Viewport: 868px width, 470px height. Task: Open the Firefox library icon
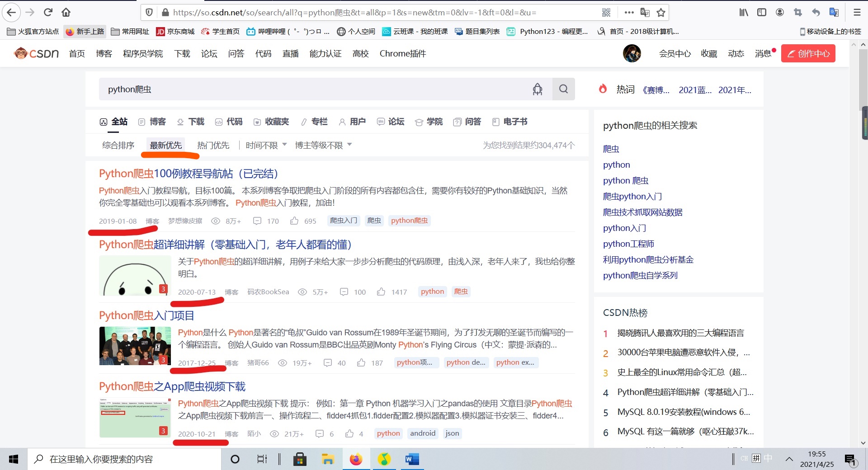tap(744, 13)
